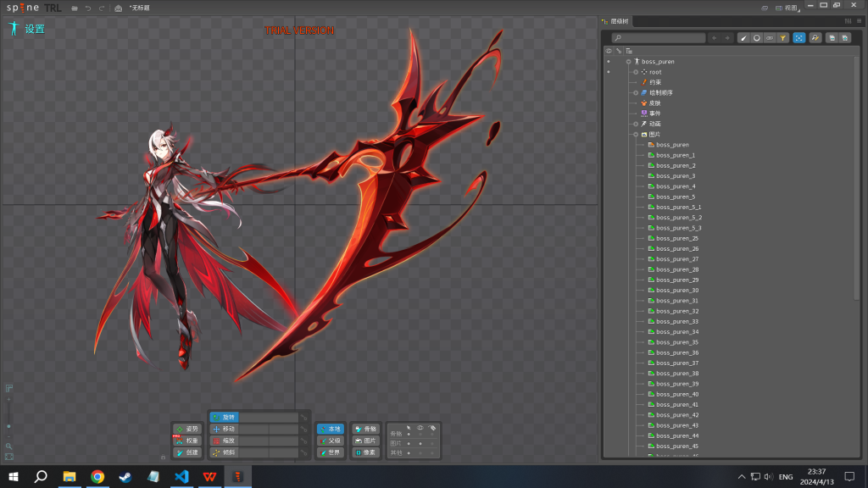
Task: Select 父级 parent axes
Action: pyautogui.click(x=331, y=441)
